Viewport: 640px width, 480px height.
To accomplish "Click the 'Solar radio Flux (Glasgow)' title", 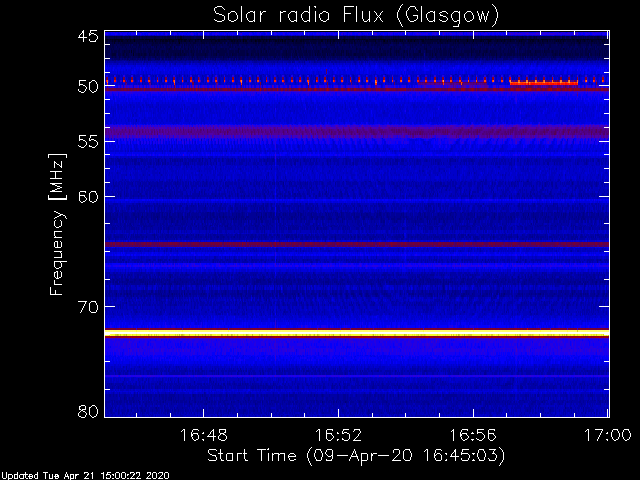I will click(356, 16).
